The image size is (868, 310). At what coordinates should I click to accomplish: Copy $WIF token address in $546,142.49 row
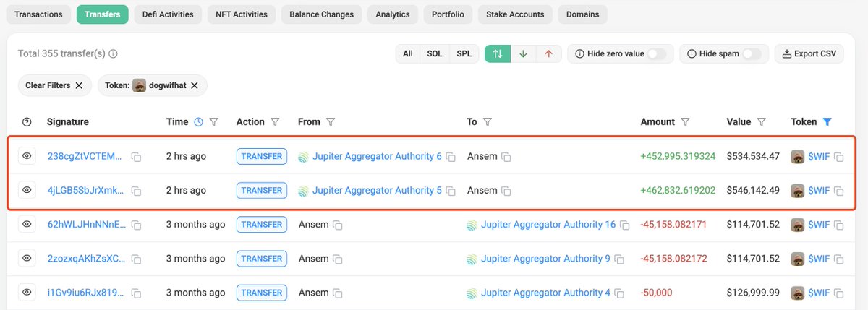click(x=839, y=191)
